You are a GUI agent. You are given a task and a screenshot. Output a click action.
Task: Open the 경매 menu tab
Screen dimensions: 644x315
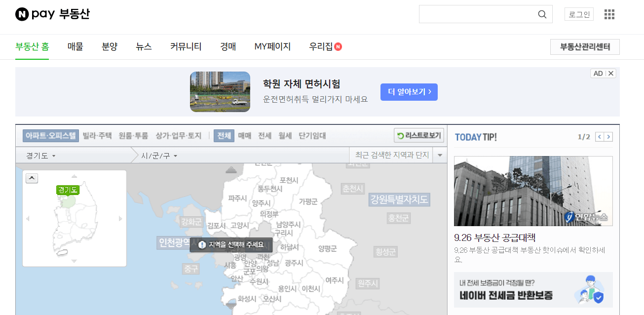point(227,46)
